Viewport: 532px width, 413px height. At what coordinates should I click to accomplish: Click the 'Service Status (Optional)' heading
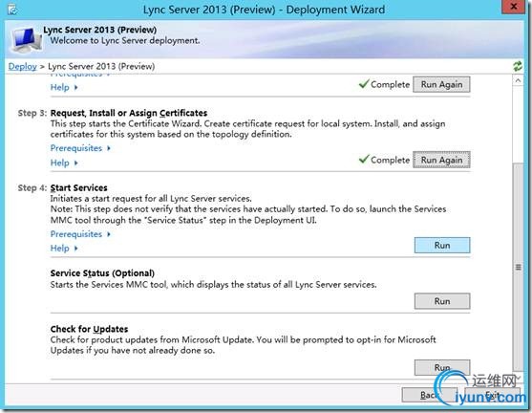coord(102,273)
